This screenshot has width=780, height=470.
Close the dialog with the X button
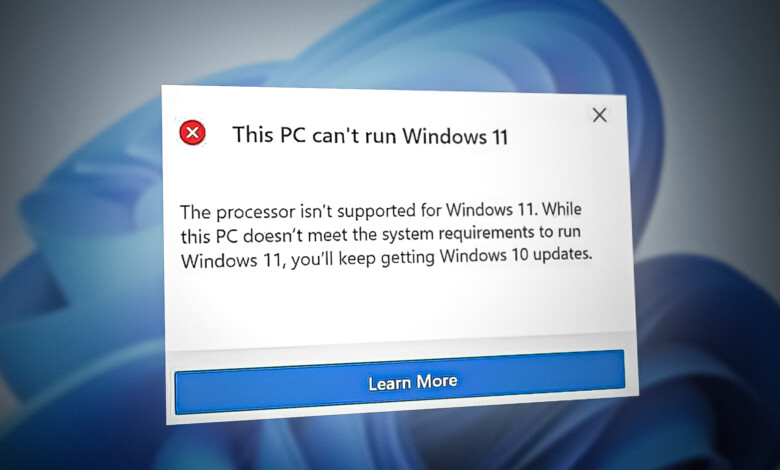point(599,115)
